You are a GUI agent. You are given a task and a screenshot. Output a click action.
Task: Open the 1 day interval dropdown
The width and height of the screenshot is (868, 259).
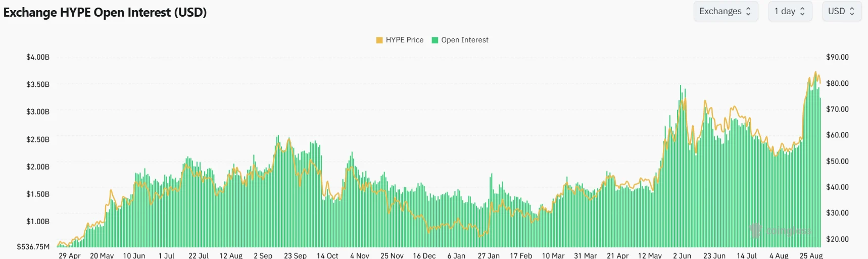(x=790, y=11)
